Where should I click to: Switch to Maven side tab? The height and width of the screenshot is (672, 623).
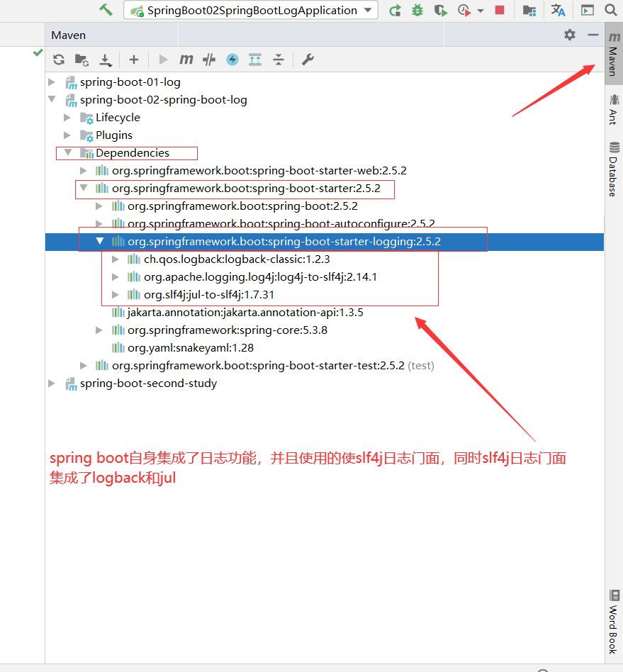[614, 54]
